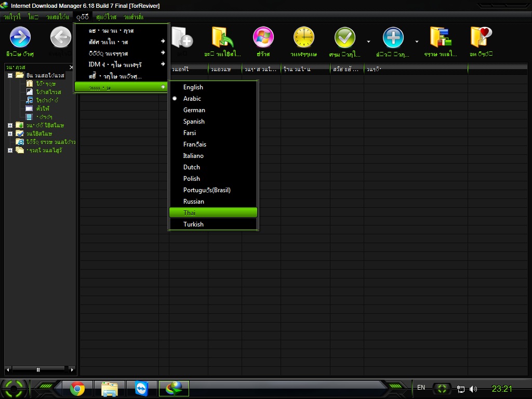Click the gray left-arrow toolbar icon
Viewport: 532px width, 399px height.
click(61, 37)
